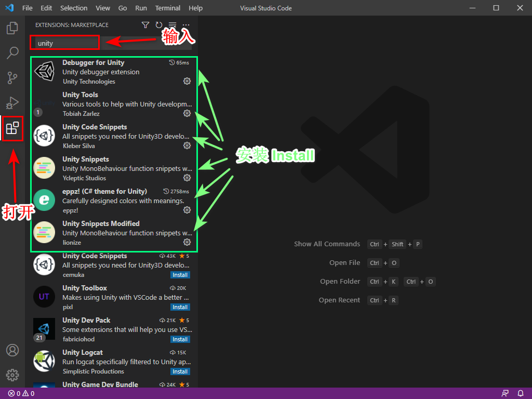
Task: Open the Manage gear in activity bar
Action: (12, 375)
